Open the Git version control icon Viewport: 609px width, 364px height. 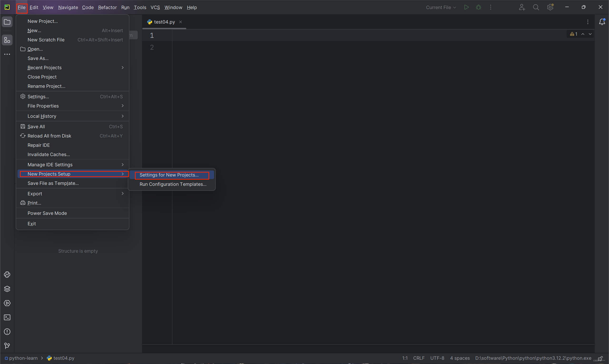(x=7, y=346)
